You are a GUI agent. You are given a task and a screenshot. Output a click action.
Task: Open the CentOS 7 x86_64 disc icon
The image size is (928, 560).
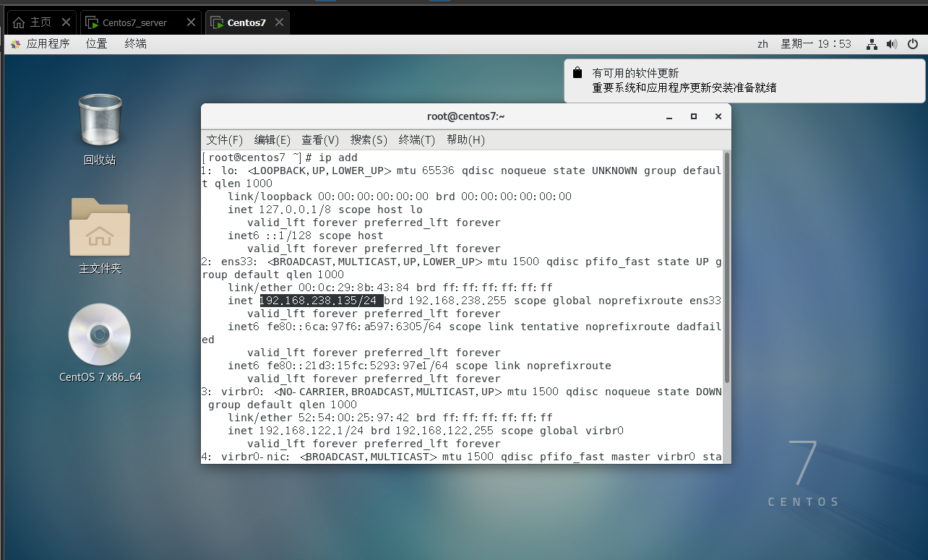100,335
